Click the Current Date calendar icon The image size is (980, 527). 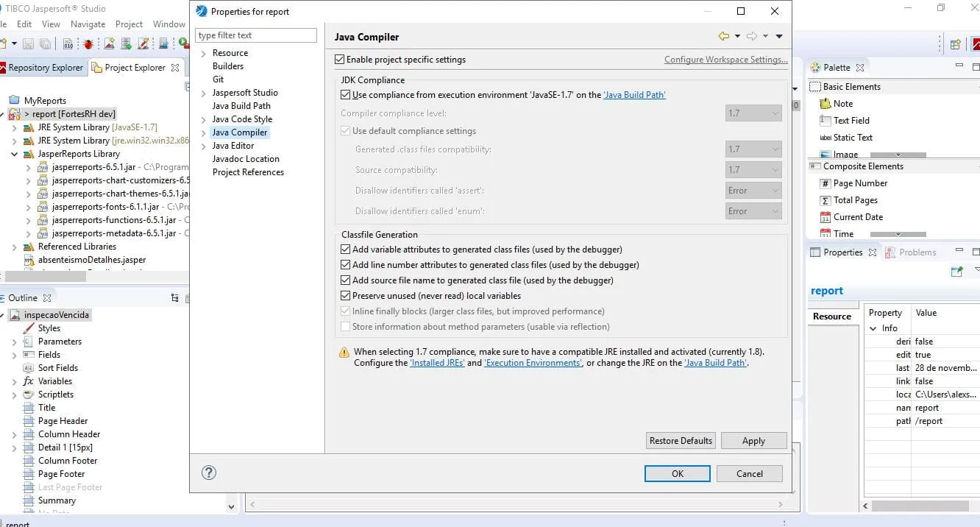pos(825,217)
